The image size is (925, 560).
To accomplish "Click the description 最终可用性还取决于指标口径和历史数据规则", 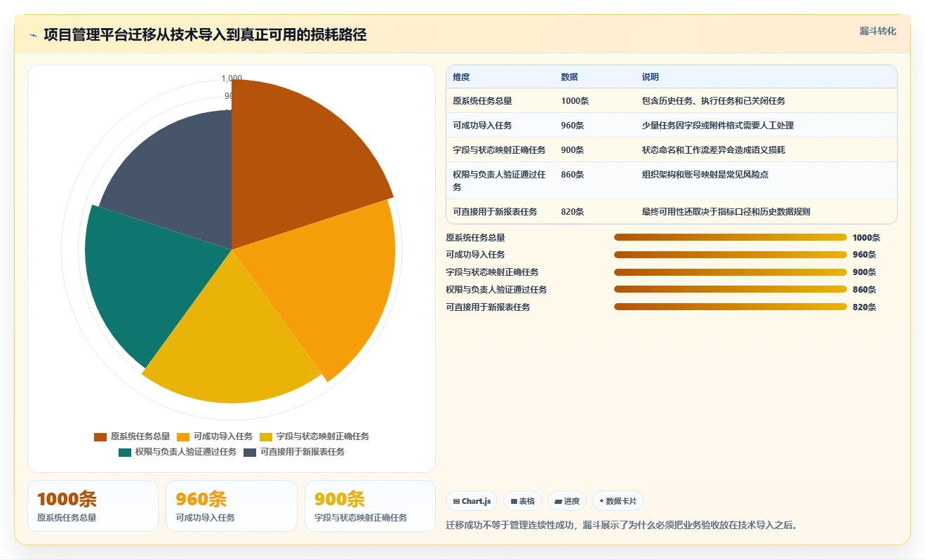I will [x=726, y=212].
